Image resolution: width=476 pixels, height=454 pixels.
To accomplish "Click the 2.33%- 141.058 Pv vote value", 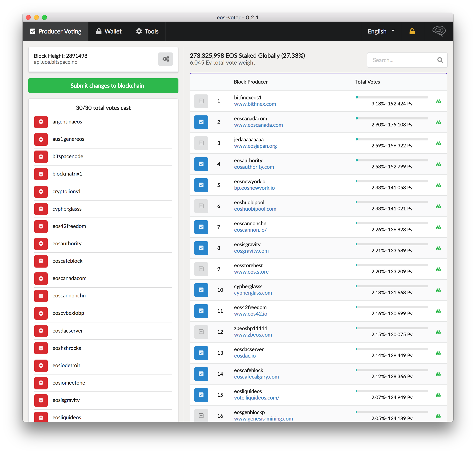I will point(392,188).
